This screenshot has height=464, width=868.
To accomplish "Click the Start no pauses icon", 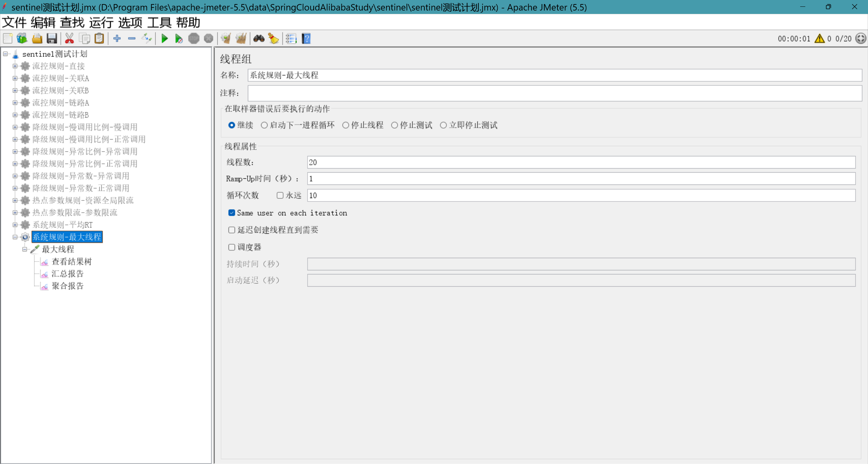I will [179, 39].
